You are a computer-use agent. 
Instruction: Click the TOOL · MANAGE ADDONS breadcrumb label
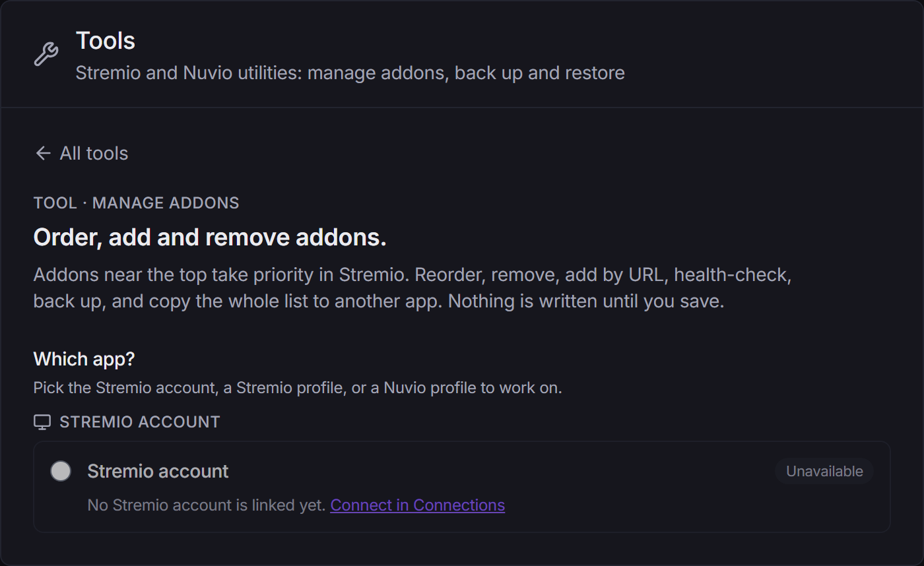137,203
